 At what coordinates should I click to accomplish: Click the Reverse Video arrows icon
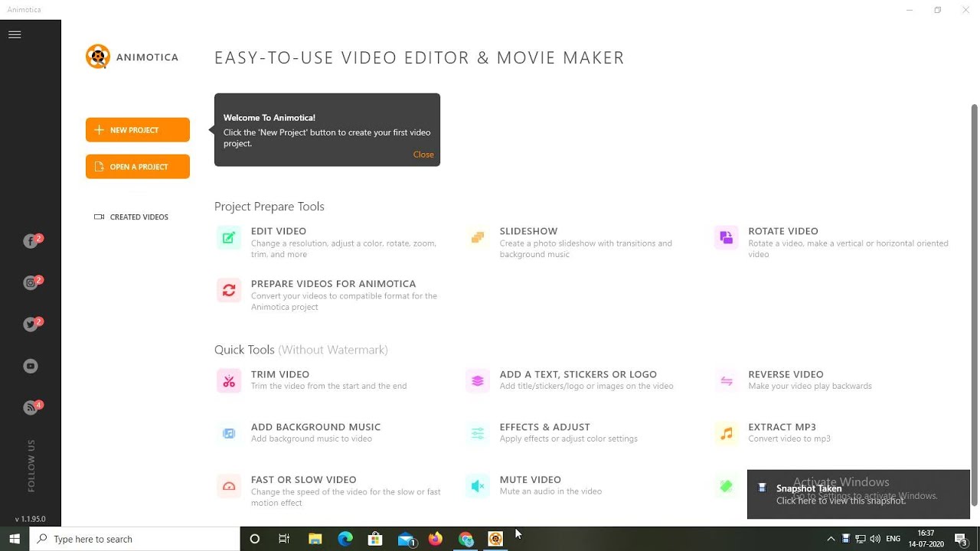[726, 381]
